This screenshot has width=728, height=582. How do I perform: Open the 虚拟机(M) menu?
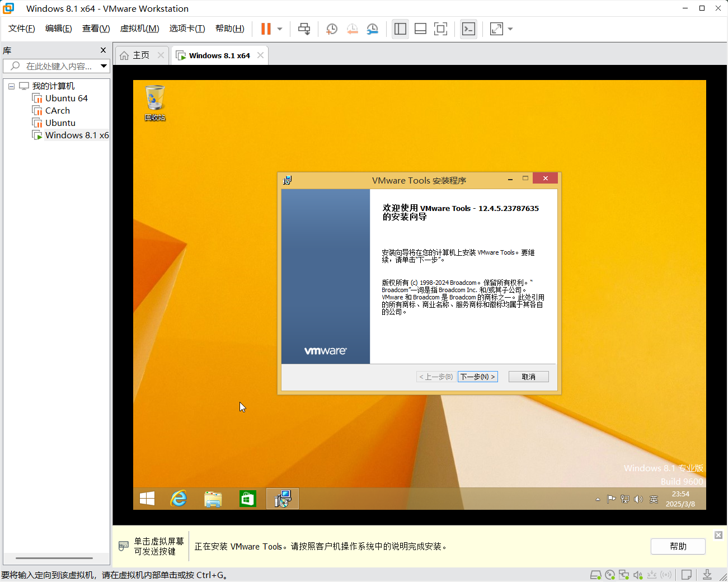(140, 29)
